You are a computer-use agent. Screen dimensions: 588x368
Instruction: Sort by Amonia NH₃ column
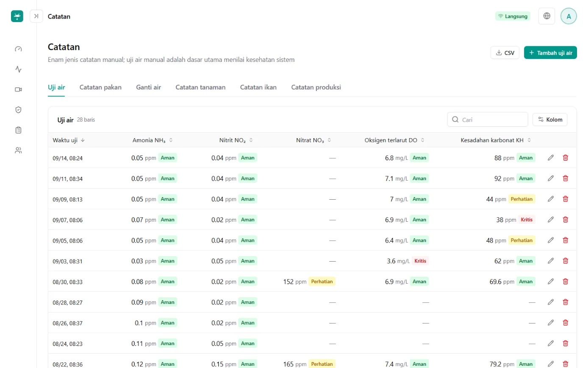(x=153, y=140)
